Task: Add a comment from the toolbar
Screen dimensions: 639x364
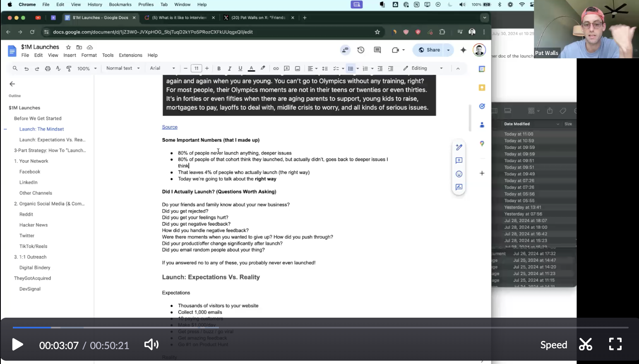Action: click(x=287, y=68)
